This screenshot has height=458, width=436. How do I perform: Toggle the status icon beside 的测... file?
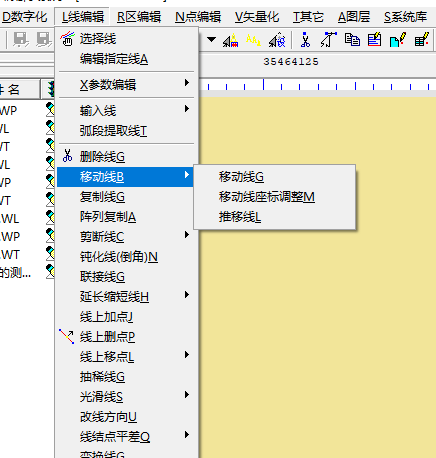point(50,272)
